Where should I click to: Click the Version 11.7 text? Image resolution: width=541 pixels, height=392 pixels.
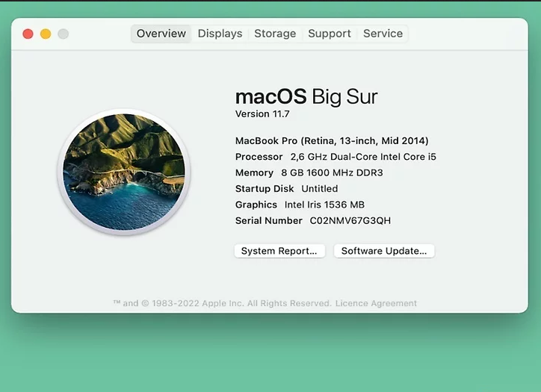262,114
